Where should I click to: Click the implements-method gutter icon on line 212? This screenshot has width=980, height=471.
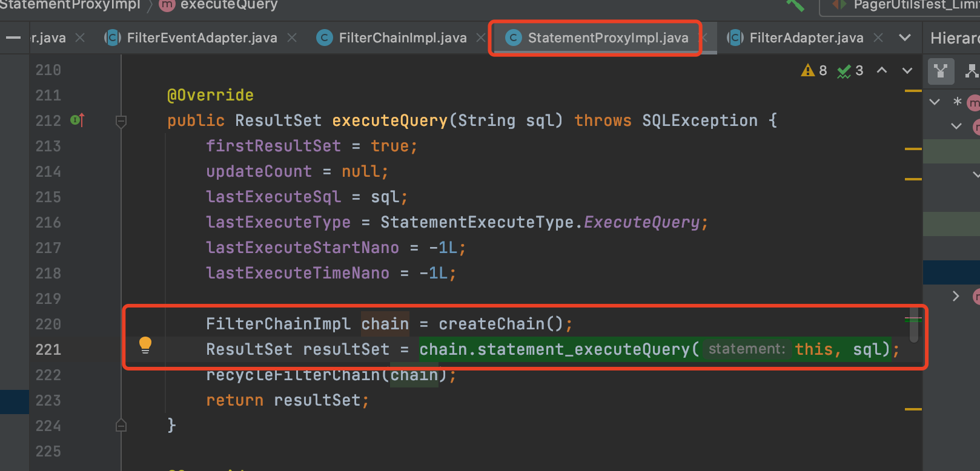point(77,120)
